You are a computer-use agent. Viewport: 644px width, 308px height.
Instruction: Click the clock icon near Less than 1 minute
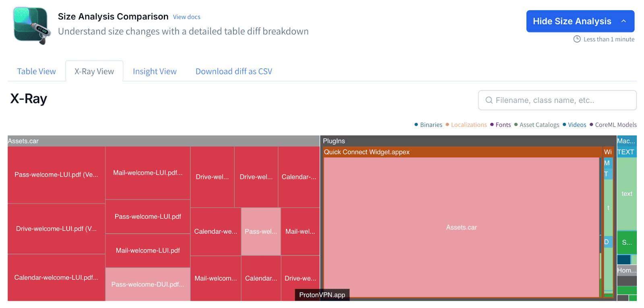(577, 39)
